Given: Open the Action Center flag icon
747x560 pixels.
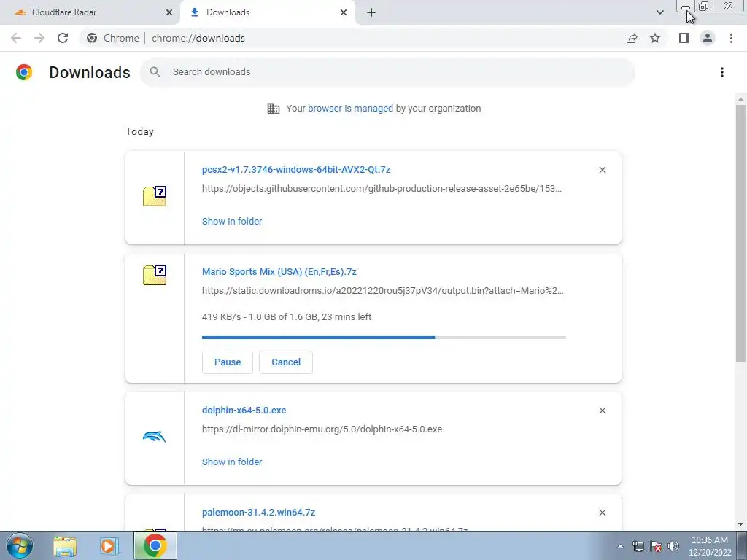Looking at the screenshot, I should [x=656, y=546].
